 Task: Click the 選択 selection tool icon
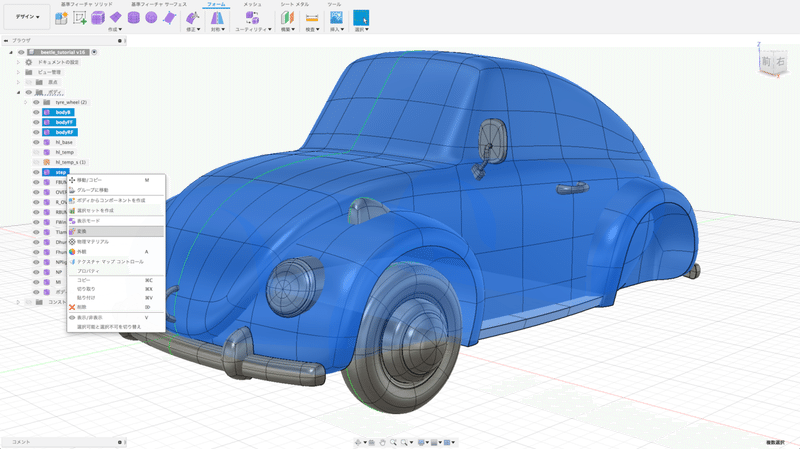[361, 17]
